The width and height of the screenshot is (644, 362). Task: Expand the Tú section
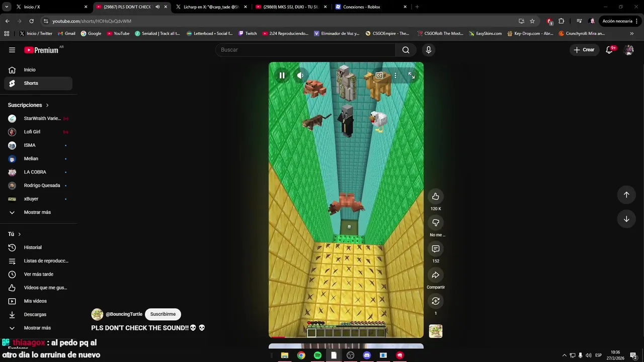click(15, 234)
